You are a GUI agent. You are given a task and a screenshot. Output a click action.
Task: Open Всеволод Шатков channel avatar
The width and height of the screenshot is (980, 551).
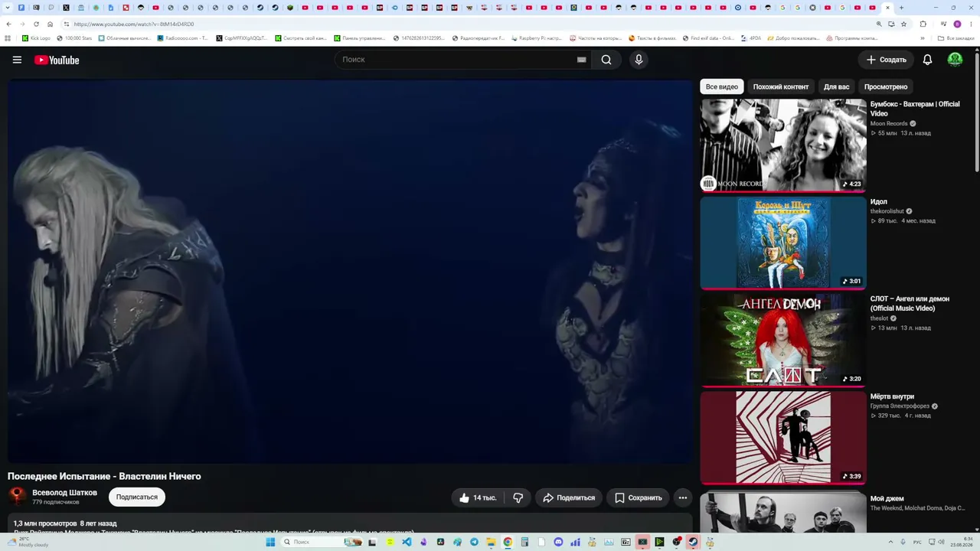(17, 496)
